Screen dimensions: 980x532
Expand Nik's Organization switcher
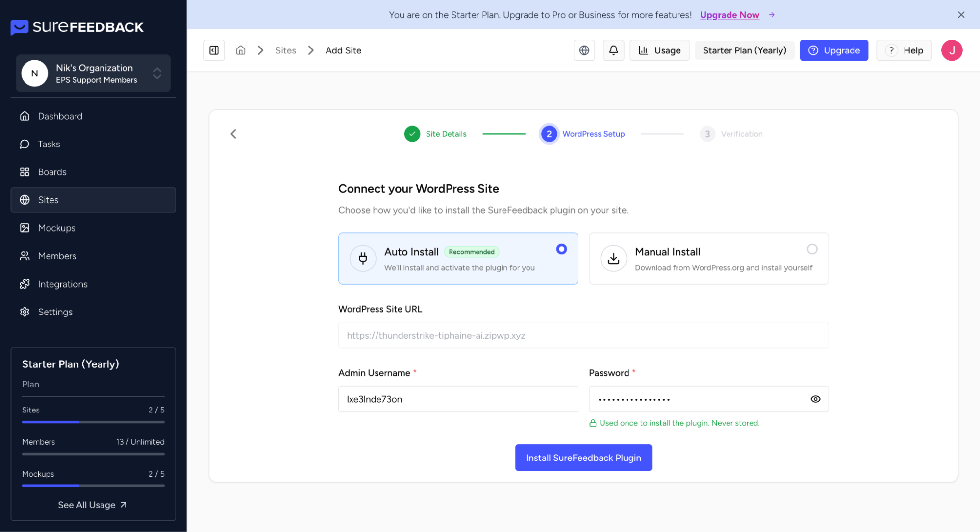(93, 73)
